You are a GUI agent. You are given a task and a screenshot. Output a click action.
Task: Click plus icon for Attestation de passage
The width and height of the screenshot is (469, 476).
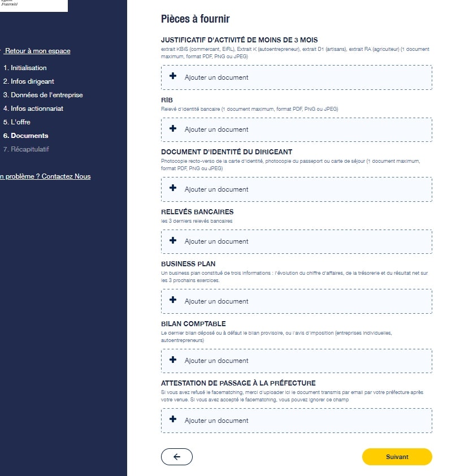click(x=173, y=420)
